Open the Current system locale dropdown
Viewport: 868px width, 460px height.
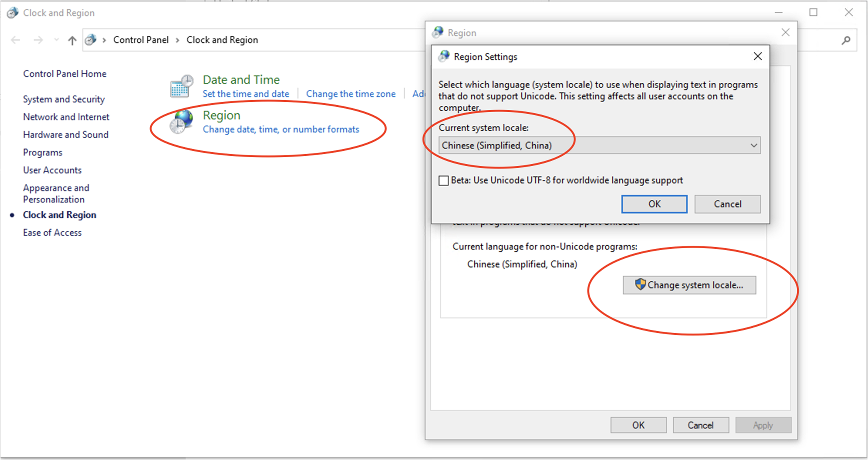599,145
